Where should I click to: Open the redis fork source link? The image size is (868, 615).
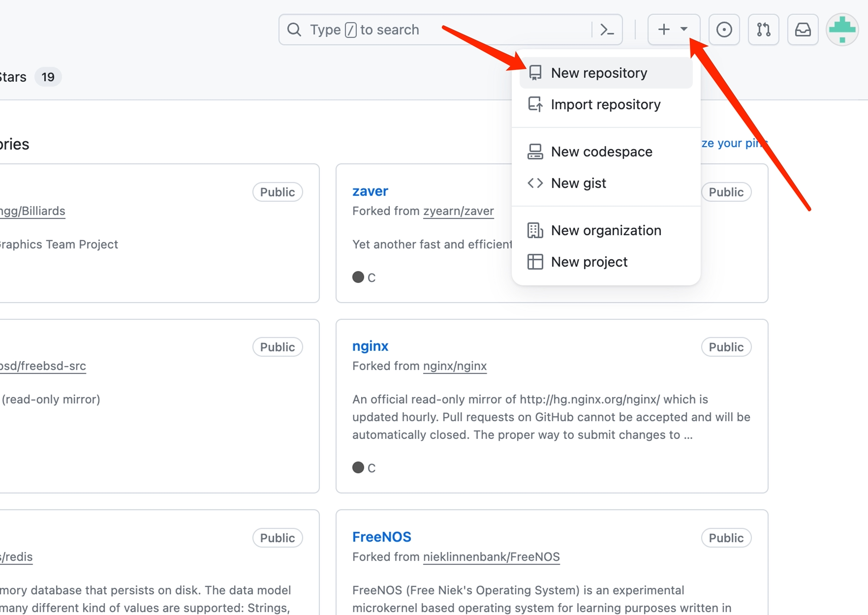tap(16, 557)
